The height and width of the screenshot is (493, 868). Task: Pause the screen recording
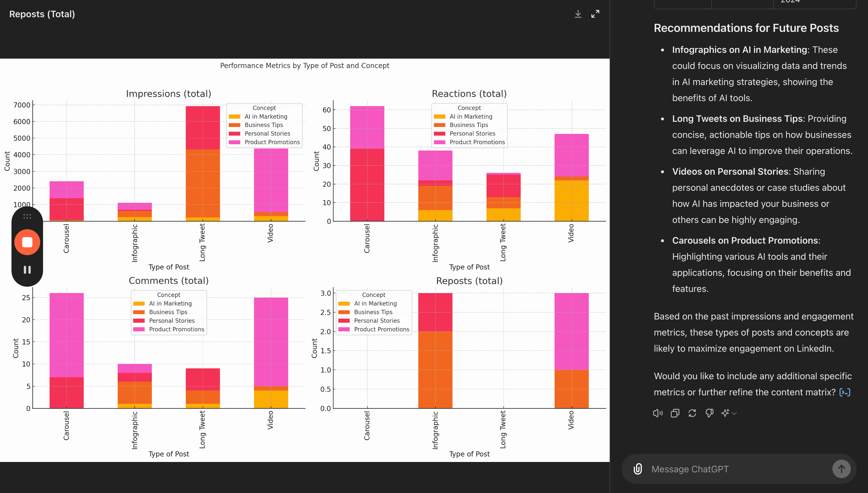point(27,269)
